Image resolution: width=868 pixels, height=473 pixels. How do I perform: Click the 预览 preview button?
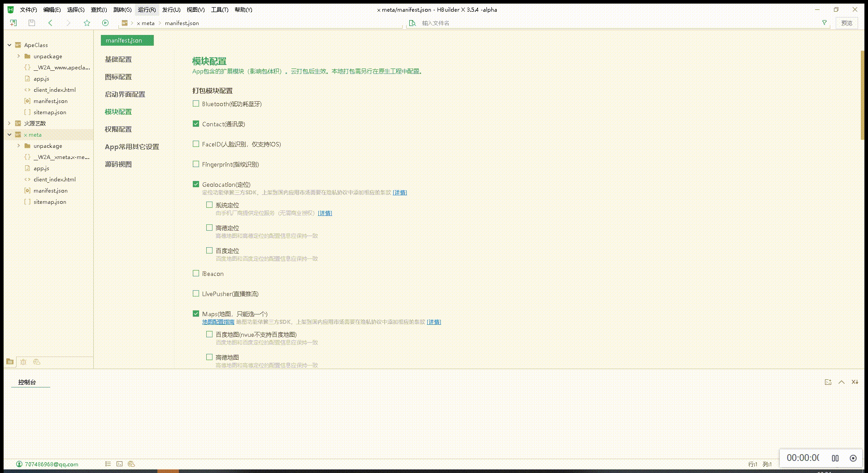(x=846, y=23)
